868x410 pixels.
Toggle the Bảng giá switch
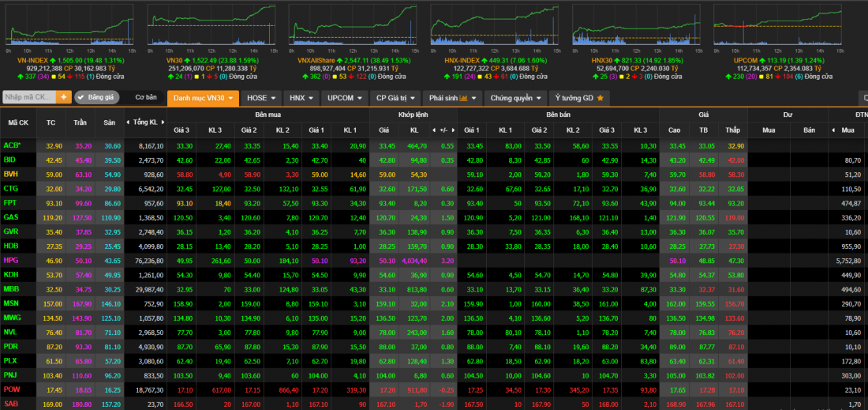(x=96, y=97)
